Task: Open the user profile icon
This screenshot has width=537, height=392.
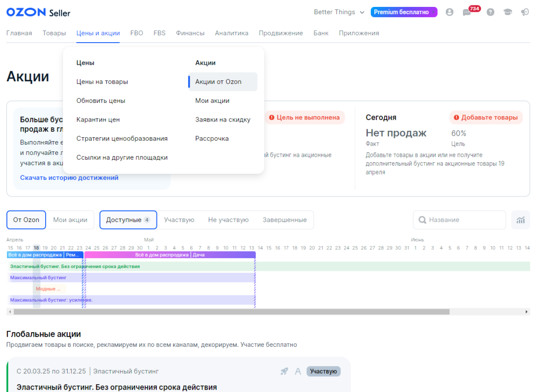Action: [449, 12]
